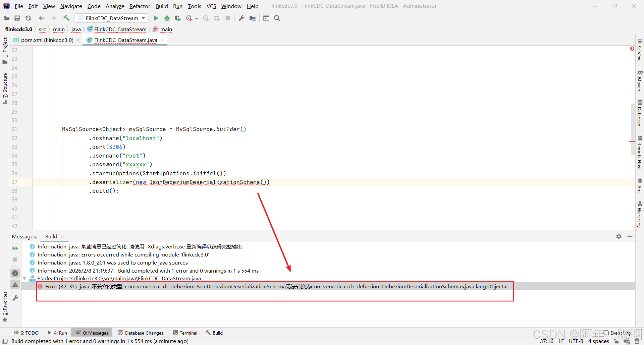Open the 4: Run tool window button
Image resolution: width=644 pixels, height=345 pixels.
point(57,333)
